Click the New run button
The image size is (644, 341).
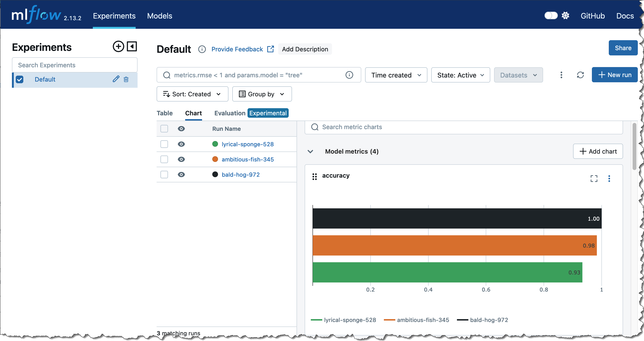pyautogui.click(x=614, y=75)
